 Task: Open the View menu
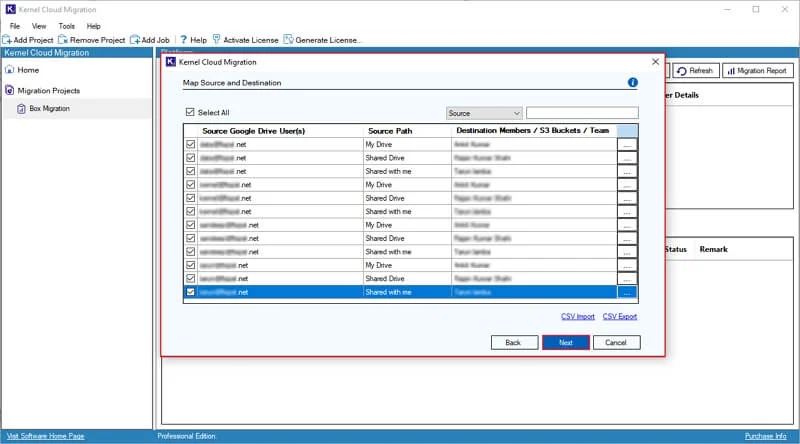(x=39, y=26)
